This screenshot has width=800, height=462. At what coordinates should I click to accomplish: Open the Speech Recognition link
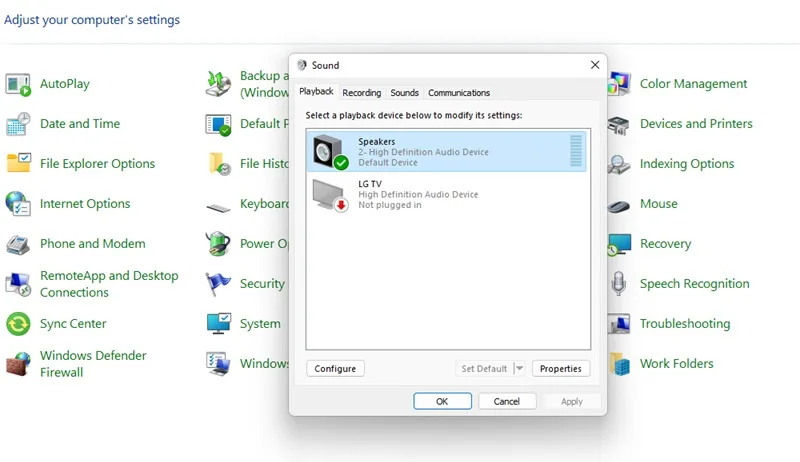(x=695, y=284)
